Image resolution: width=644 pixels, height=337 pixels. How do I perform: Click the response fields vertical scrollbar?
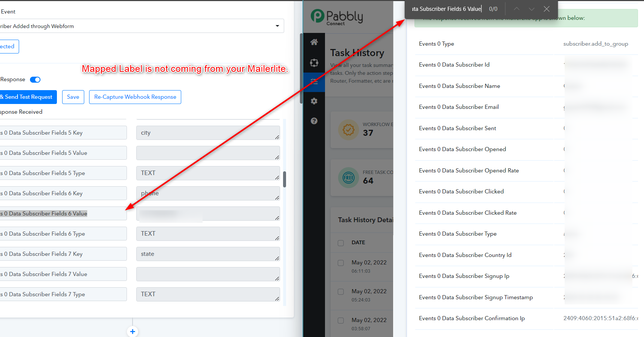point(285,180)
